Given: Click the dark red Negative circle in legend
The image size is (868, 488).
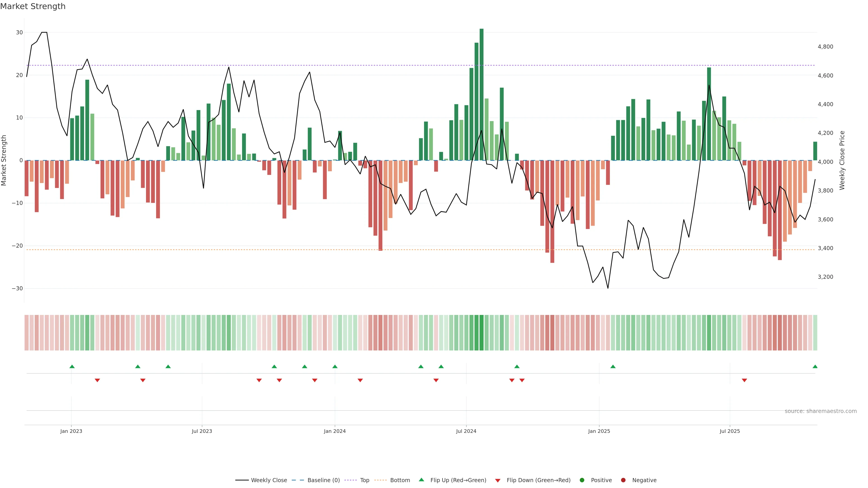Looking at the screenshot, I should [x=623, y=480].
